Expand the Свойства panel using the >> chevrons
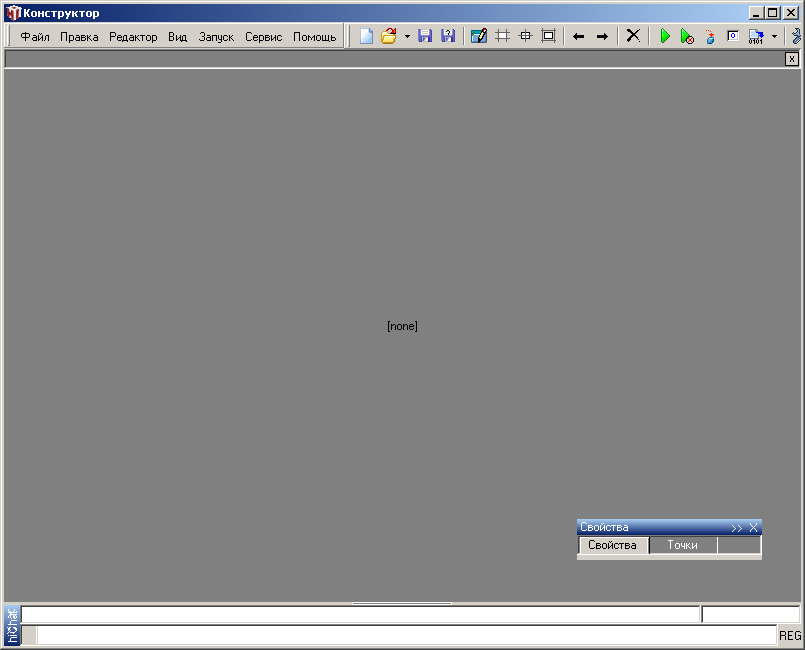 (x=736, y=527)
